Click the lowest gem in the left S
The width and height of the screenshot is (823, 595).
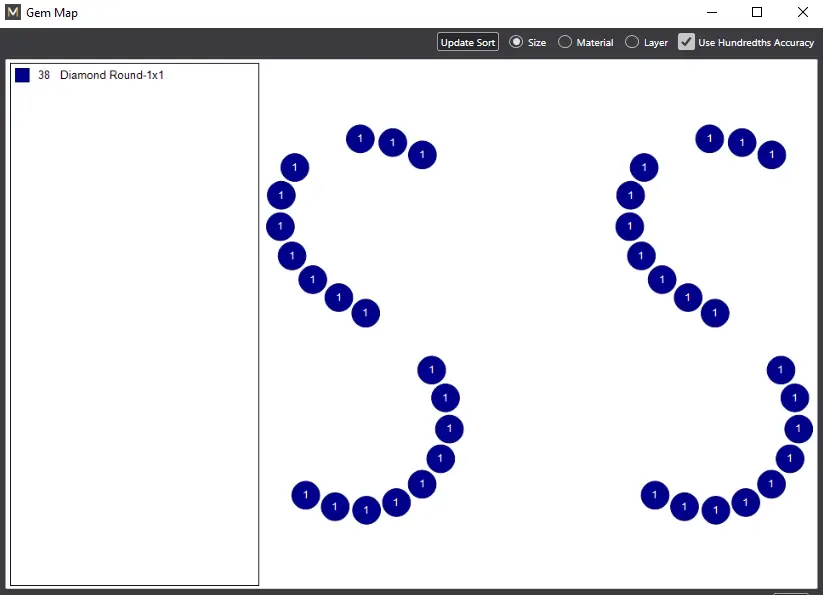click(366, 510)
